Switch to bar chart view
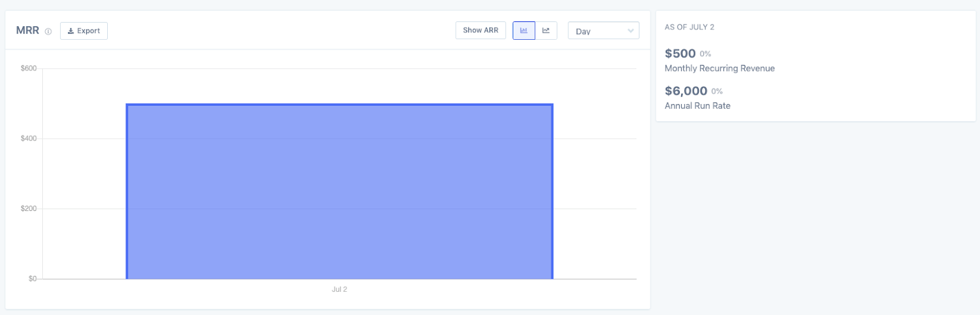The height and width of the screenshot is (315, 980). pos(524,31)
